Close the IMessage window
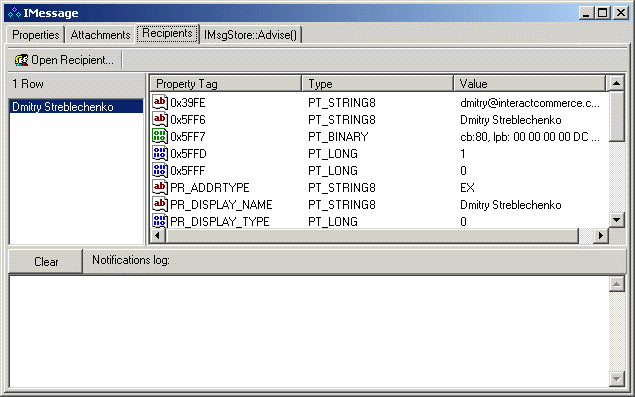 coord(620,13)
